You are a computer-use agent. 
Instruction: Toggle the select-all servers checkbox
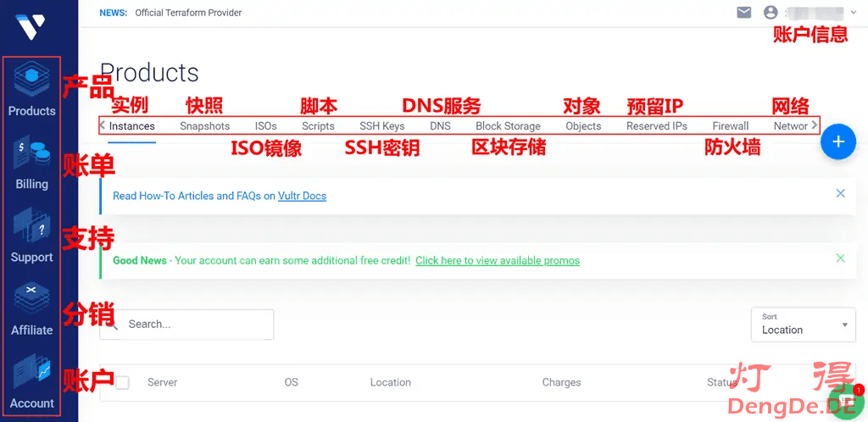click(122, 382)
